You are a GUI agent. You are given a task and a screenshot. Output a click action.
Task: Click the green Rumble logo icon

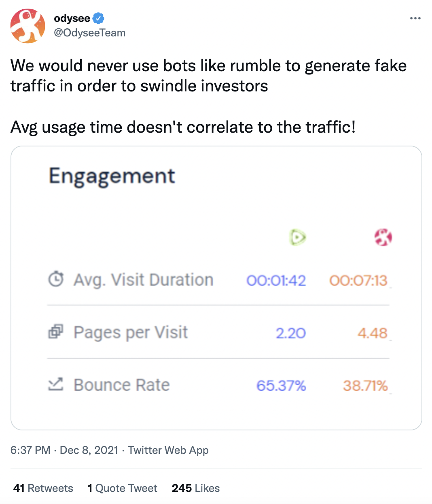pos(298,237)
